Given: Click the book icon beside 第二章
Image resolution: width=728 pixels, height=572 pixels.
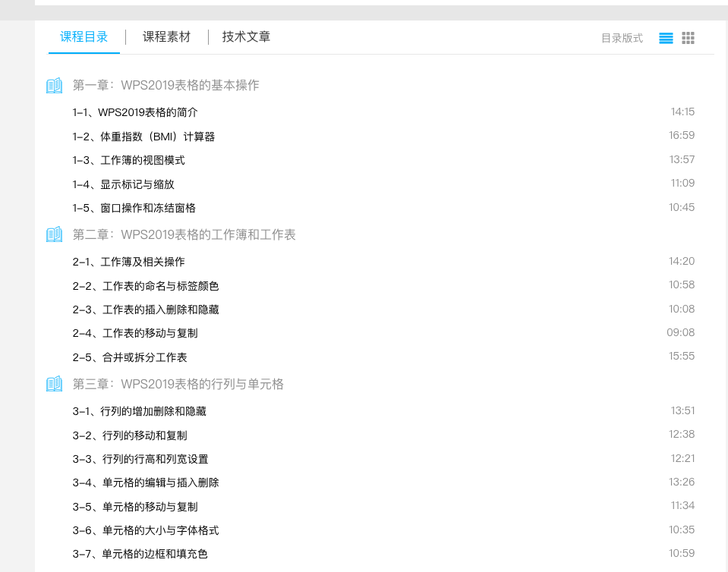Looking at the screenshot, I should point(55,234).
